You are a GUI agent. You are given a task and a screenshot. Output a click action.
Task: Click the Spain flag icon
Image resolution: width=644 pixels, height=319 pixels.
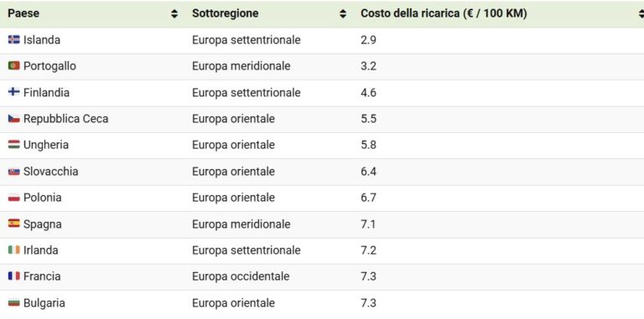tap(14, 224)
